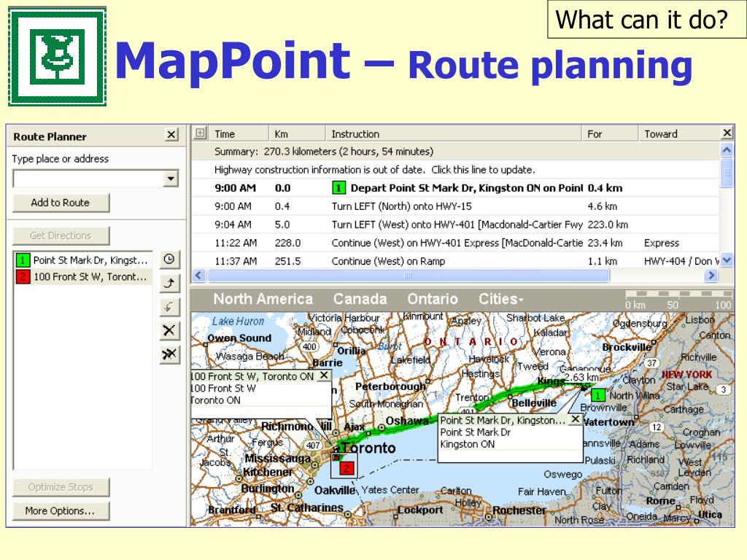Click the 2.63 km distance label on map
The width and height of the screenshot is (747, 560).
(581, 377)
